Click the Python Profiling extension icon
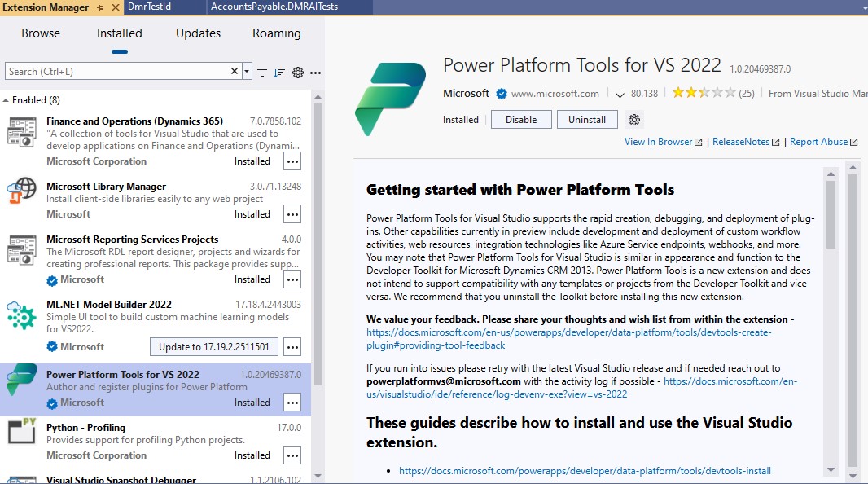The height and width of the screenshot is (484, 868). pos(22,431)
